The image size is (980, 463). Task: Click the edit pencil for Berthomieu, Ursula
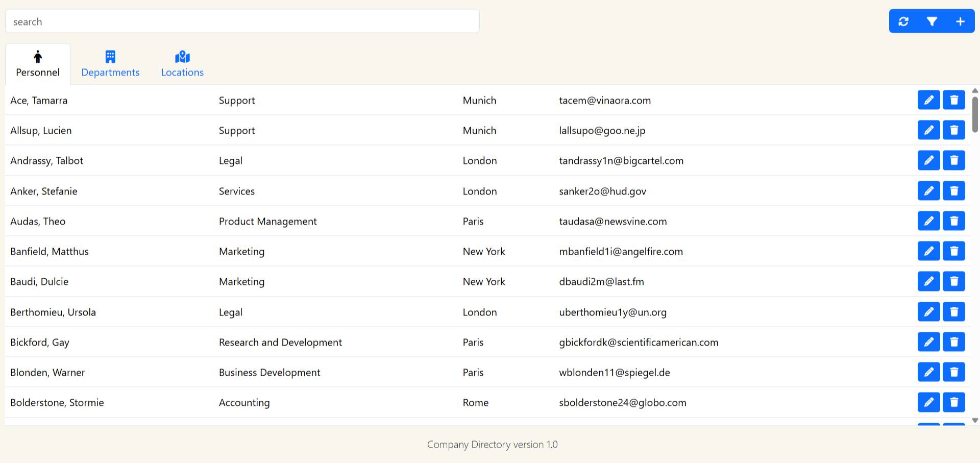tap(928, 311)
